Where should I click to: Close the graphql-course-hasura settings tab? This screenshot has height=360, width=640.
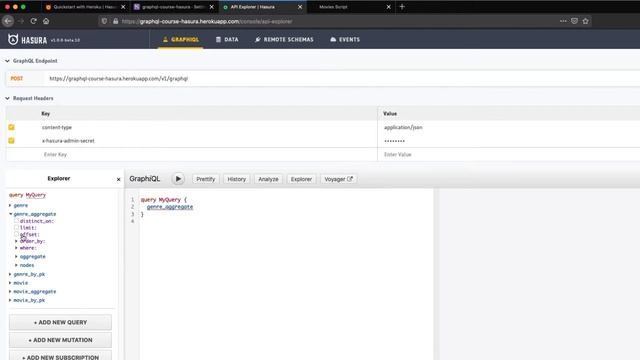(x=211, y=7)
